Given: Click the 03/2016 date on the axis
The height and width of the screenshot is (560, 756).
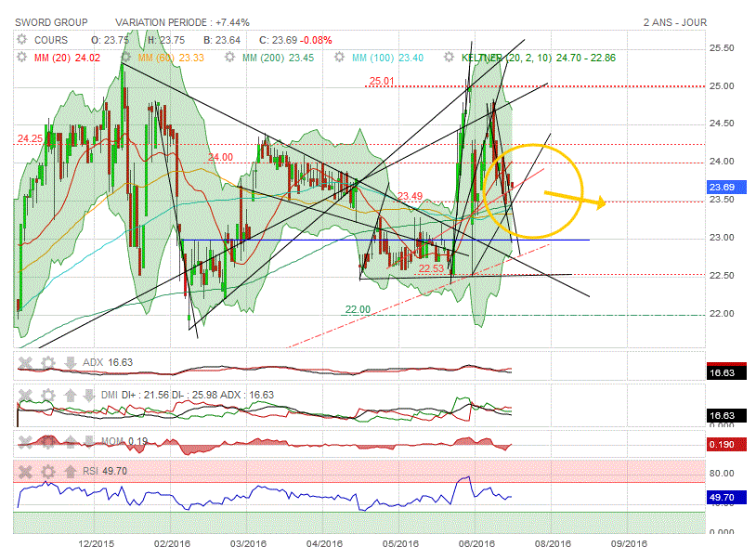Looking at the screenshot, I should pos(248,544).
